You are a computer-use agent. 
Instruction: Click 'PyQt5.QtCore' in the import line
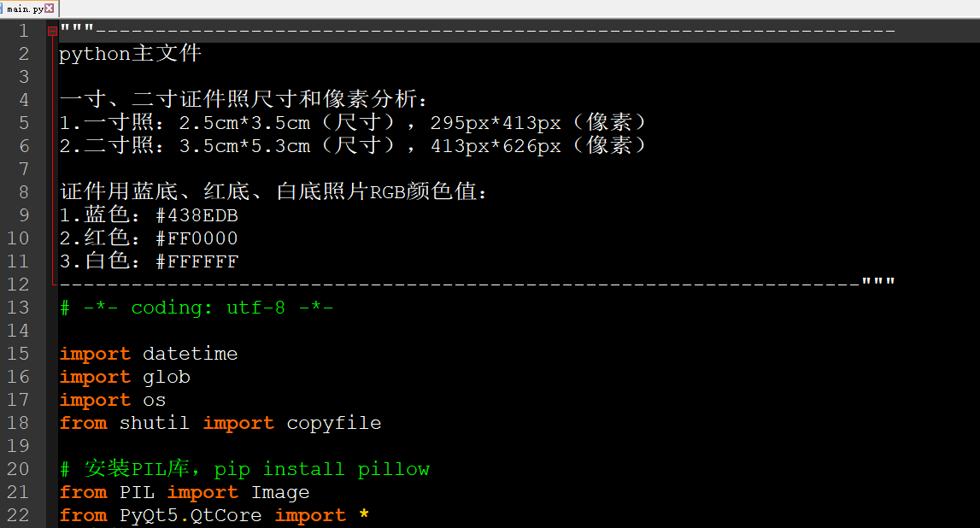coord(191,515)
